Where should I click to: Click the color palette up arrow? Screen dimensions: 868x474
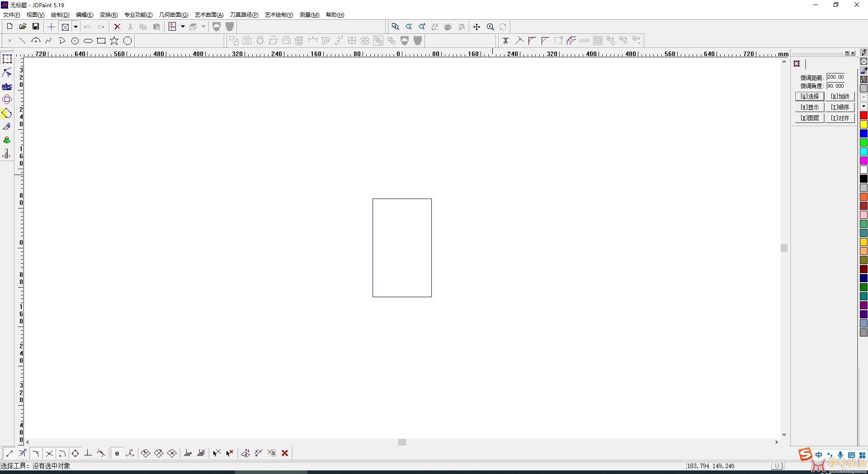863,97
